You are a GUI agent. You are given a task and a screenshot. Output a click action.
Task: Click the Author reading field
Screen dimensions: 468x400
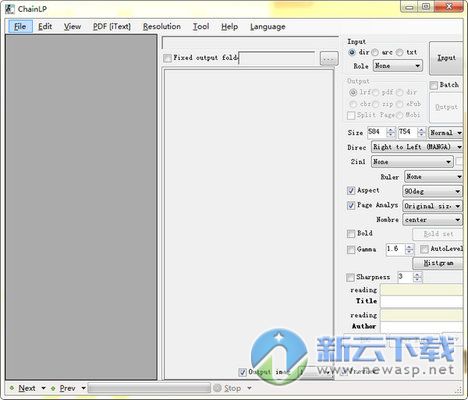422,315
